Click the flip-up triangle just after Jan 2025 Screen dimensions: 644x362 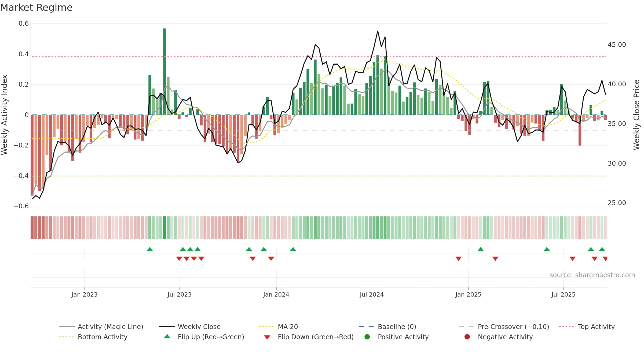pyautogui.click(x=481, y=249)
